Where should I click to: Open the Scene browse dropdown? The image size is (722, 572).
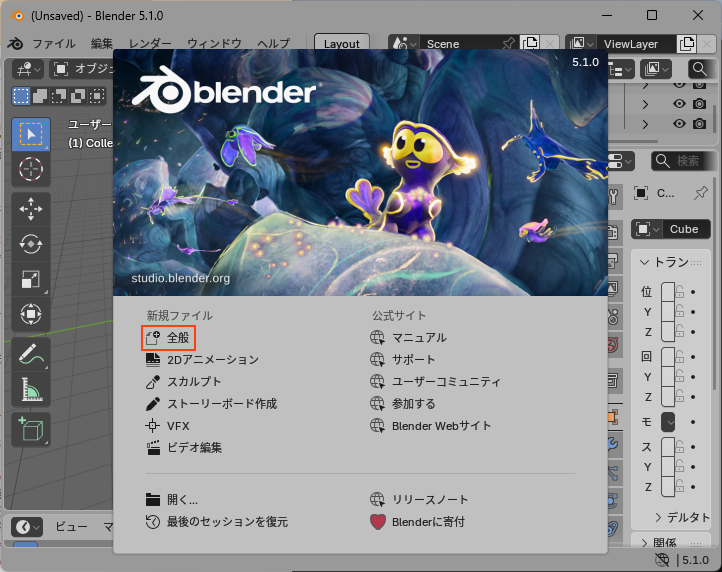[x=403, y=44]
